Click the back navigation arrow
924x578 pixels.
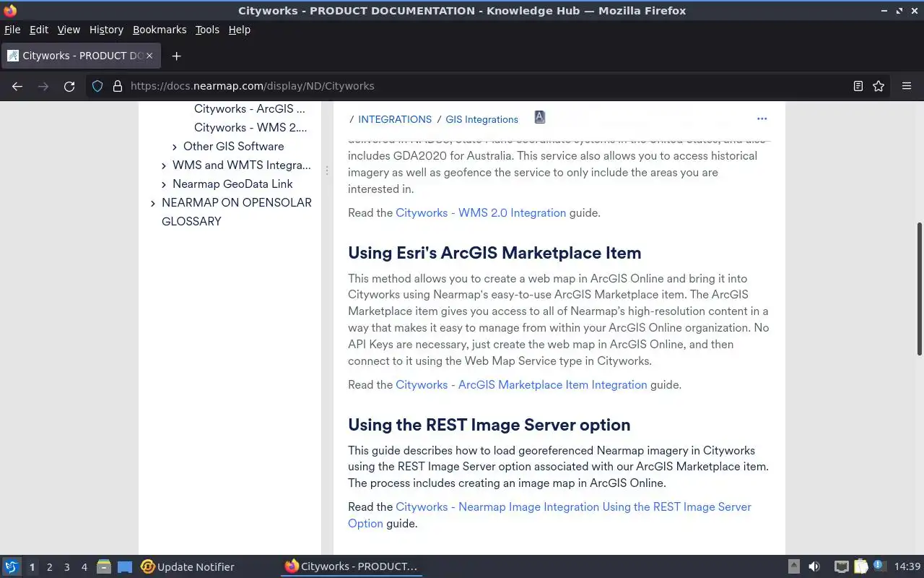point(17,86)
